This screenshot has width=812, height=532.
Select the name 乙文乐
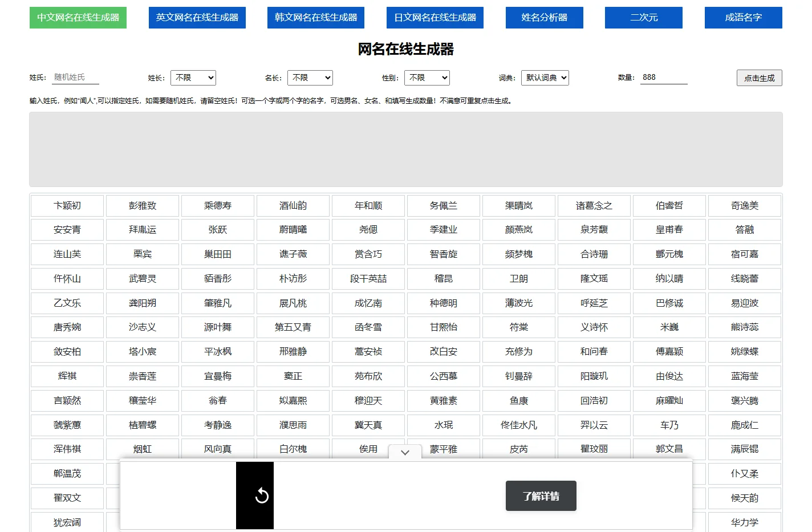click(x=67, y=303)
